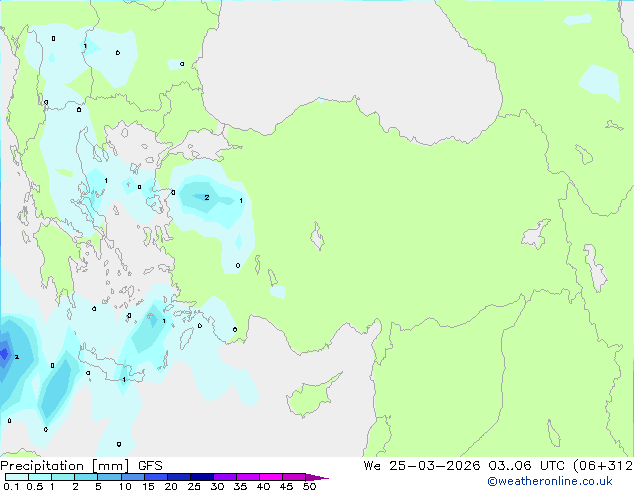Image resolution: width=634 pixels, height=490 pixels.
Task: Select the 45–50 mm legend color swatch
Action: coord(294,477)
